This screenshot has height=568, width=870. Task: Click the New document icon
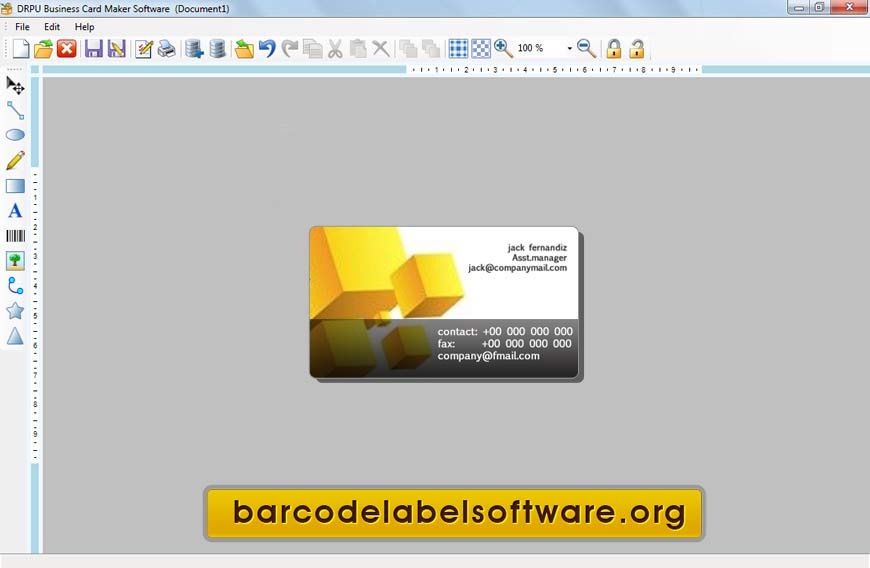coord(21,49)
